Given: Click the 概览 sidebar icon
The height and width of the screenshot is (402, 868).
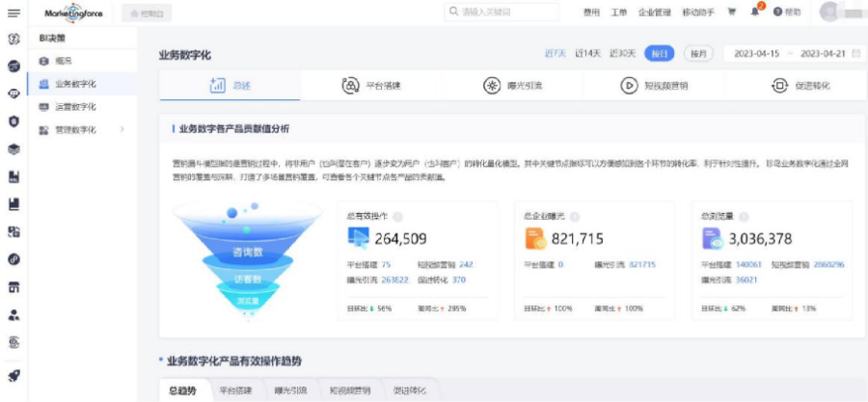Looking at the screenshot, I should click(x=44, y=61).
